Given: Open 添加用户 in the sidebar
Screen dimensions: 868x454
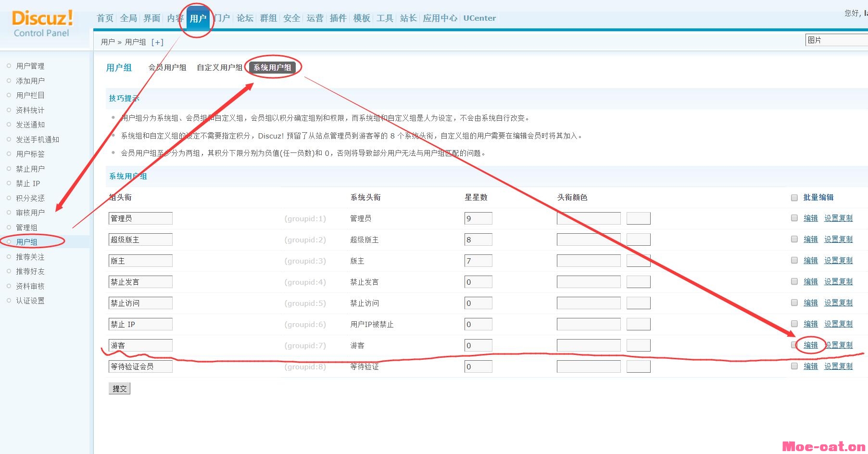Looking at the screenshot, I should tap(30, 81).
